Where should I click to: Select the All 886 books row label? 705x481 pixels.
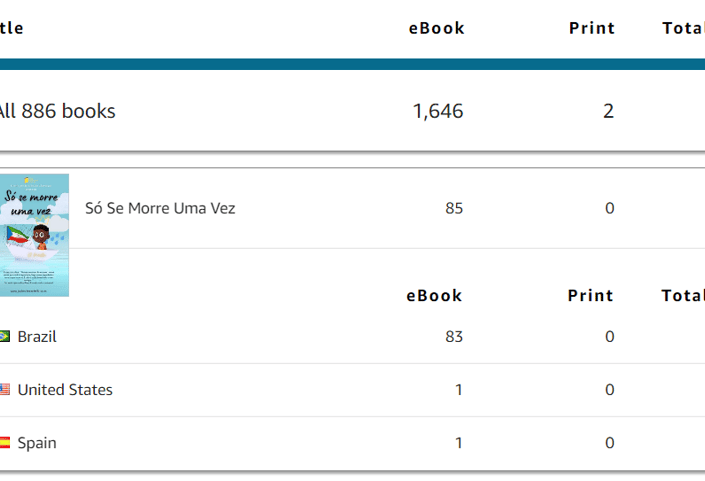click(x=57, y=111)
